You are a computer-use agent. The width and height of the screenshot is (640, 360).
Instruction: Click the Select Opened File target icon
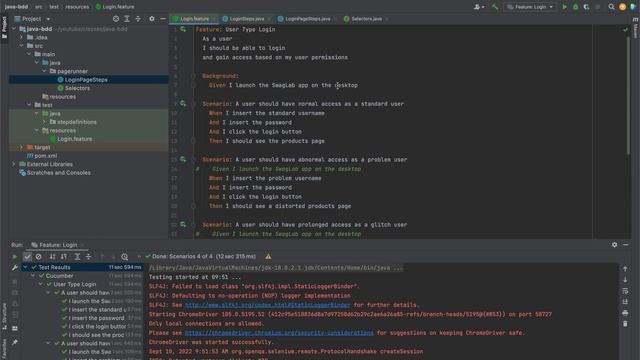point(116,19)
